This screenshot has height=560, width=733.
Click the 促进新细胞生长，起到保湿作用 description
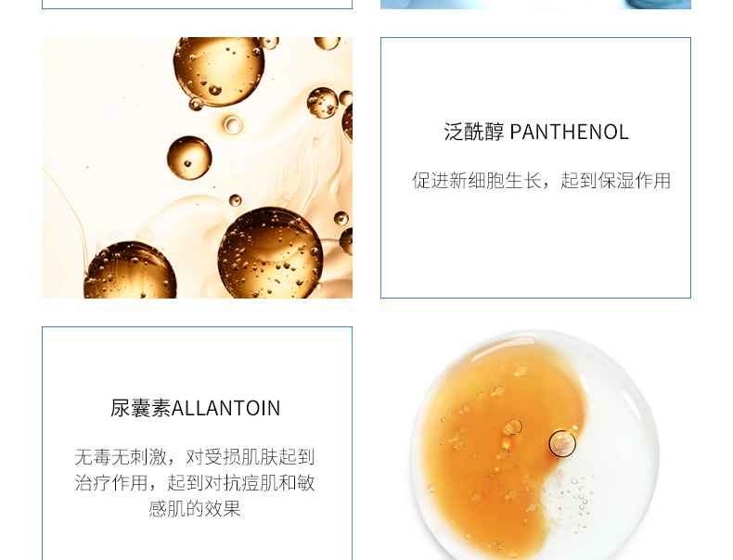pos(541,181)
